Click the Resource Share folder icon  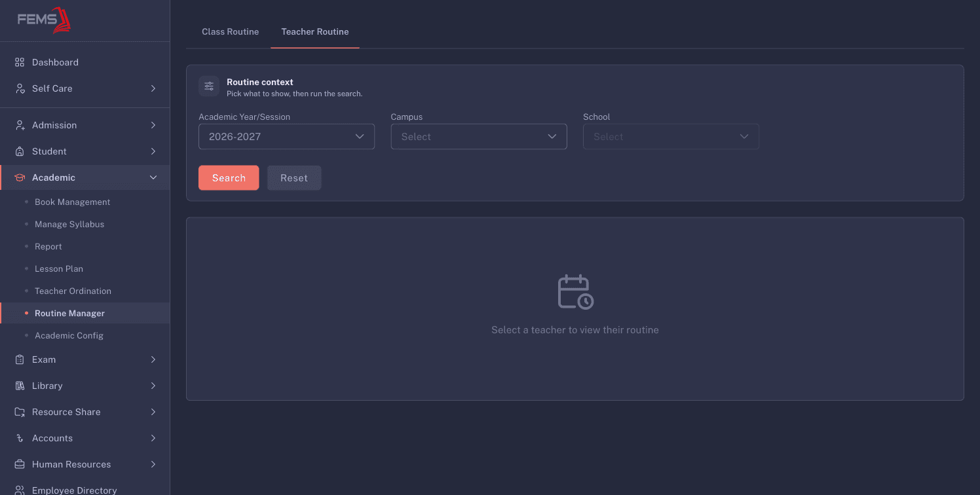click(x=20, y=412)
